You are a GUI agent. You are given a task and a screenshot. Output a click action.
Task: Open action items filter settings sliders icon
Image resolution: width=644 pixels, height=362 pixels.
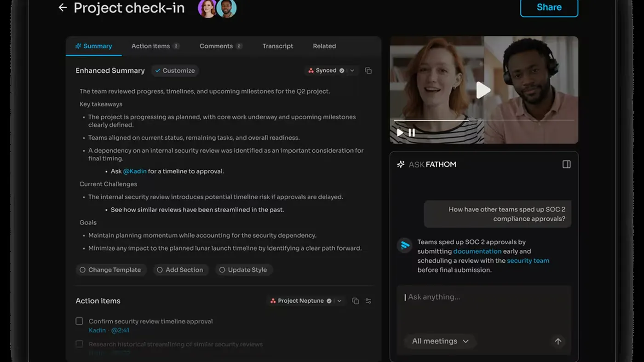[368, 301]
